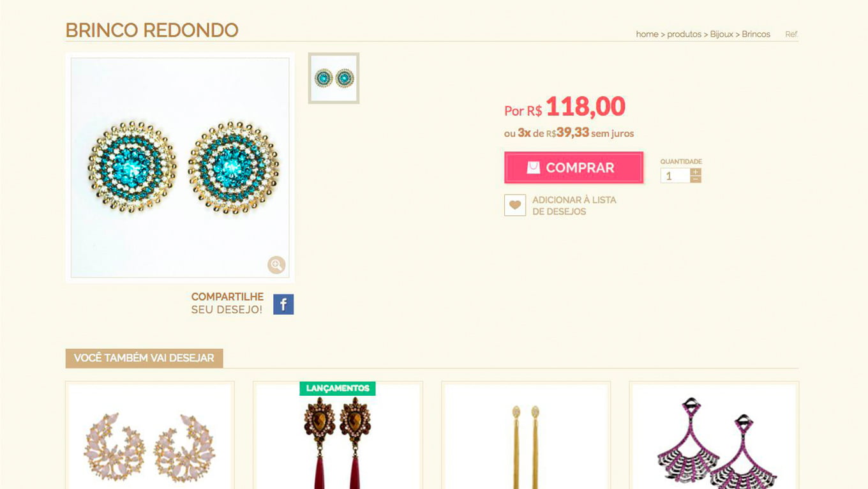
Task: Open the main turquoise earrings product image
Action: point(180,168)
